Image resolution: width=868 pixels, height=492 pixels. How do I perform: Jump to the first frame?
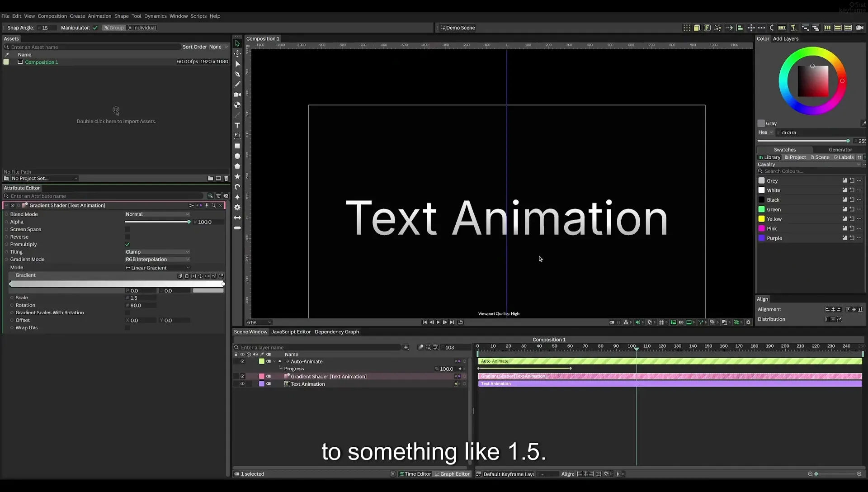click(425, 322)
